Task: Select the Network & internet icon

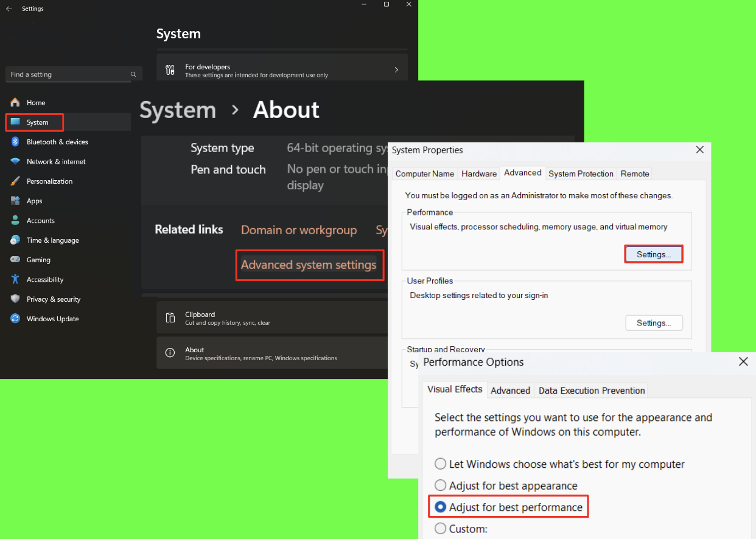Action: point(15,162)
